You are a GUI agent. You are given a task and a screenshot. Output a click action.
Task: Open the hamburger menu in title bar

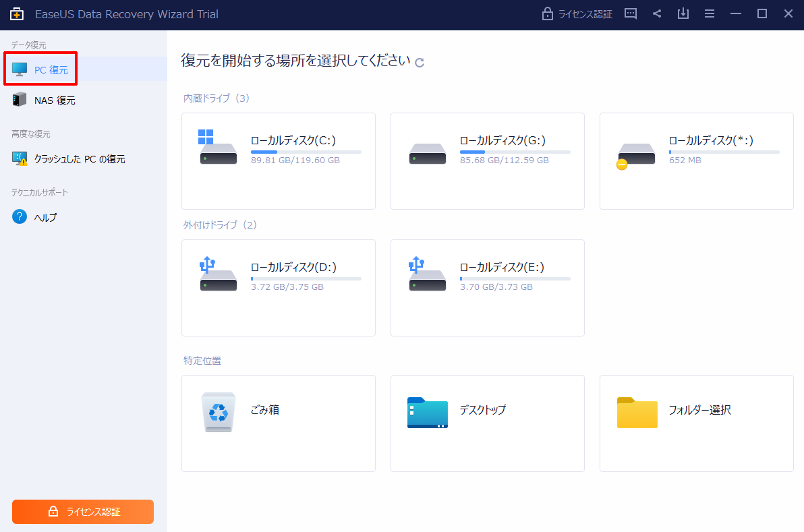pos(710,14)
